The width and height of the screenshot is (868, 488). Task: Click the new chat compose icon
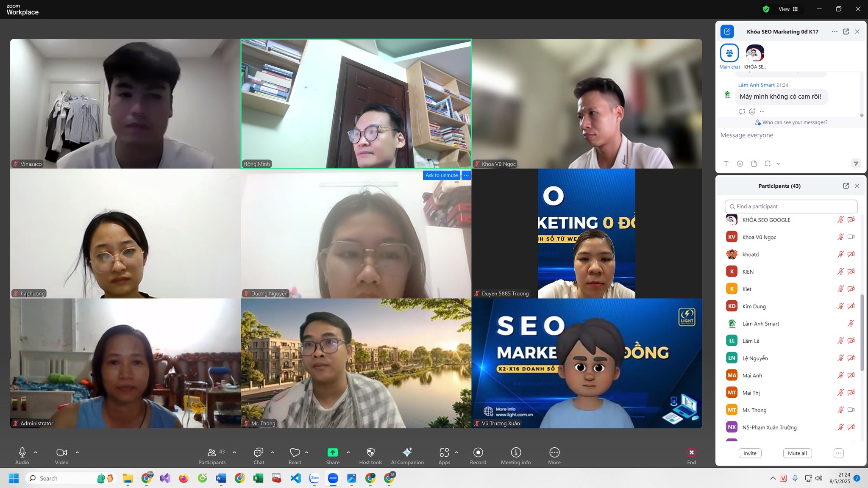(x=727, y=31)
